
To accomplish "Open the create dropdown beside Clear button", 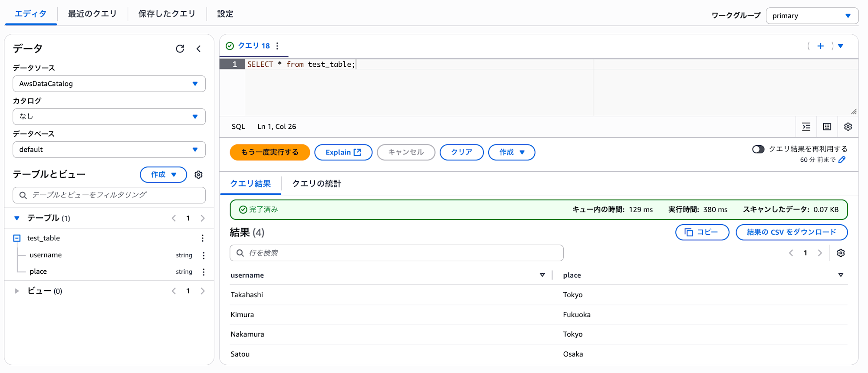I will (511, 152).
